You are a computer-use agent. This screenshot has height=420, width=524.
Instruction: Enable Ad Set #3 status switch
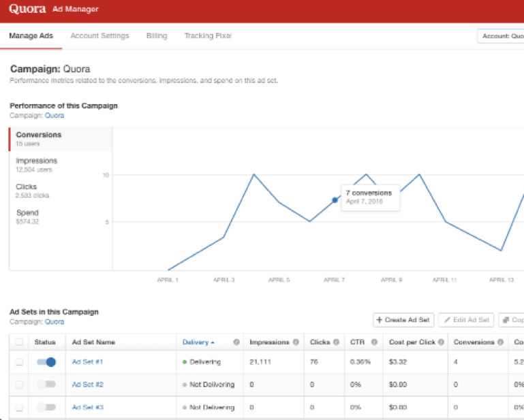coord(46,407)
